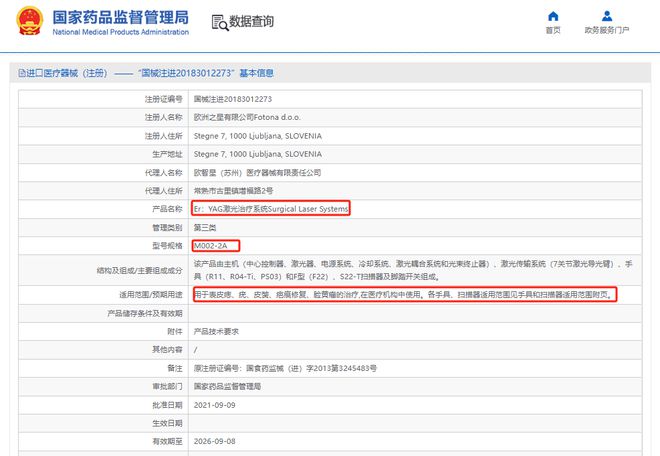660x456 pixels.
Task: Select the 注册人住所 address value
Action: tap(258, 136)
